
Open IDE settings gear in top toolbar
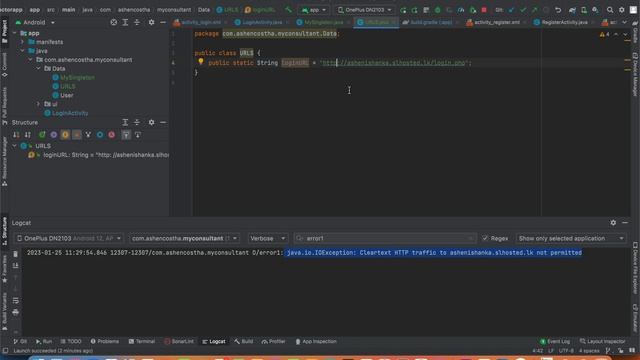pyautogui.click(x=622, y=10)
